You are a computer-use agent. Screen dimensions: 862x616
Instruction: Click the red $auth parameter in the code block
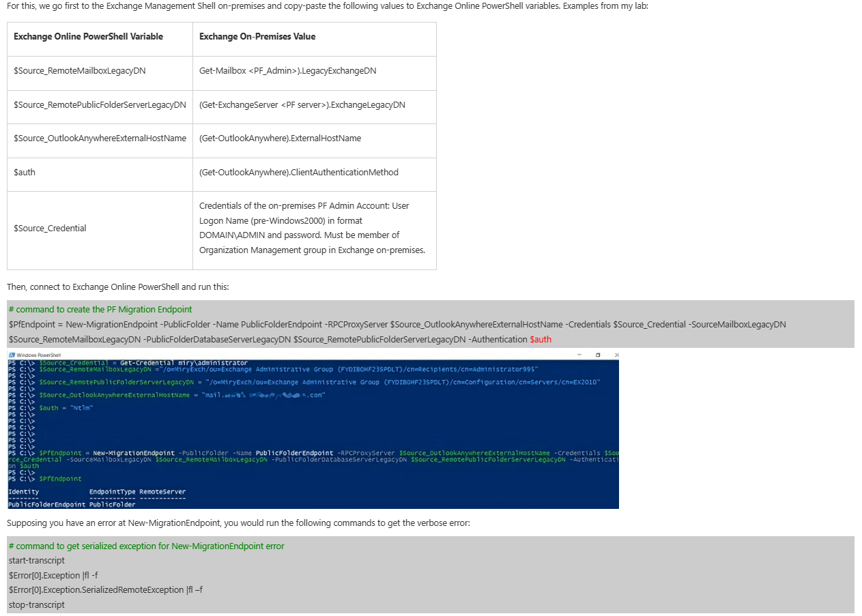(540, 339)
